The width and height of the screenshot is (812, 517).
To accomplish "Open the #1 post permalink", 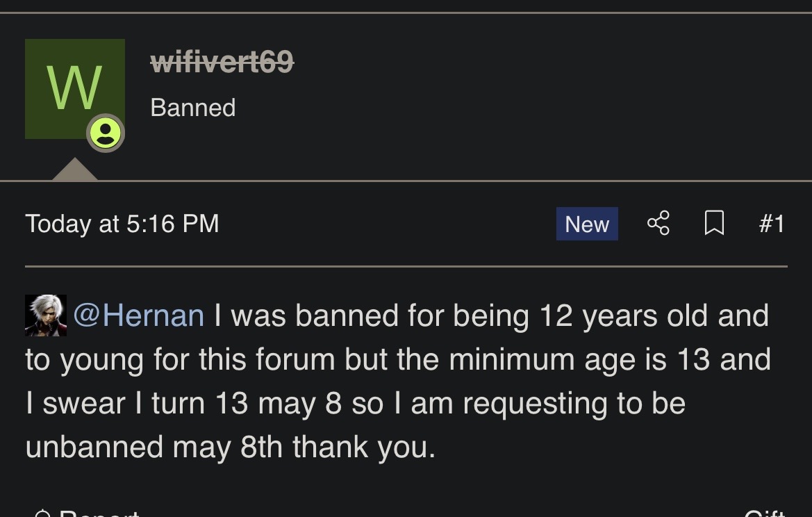I will (x=771, y=224).
